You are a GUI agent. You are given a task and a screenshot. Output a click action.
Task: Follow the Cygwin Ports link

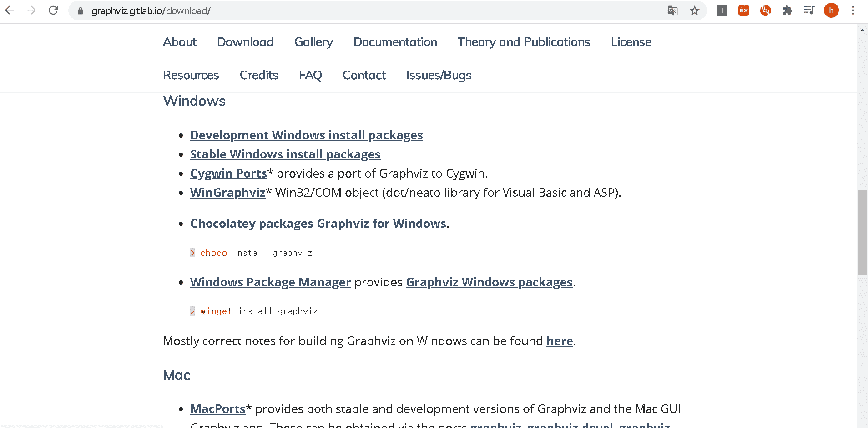tap(228, 173)
